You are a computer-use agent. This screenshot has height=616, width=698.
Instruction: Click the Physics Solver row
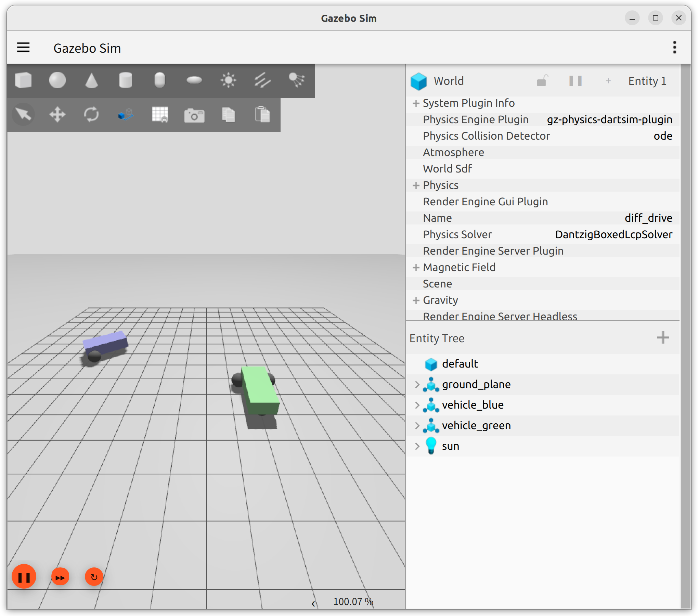tap(543, 234)
